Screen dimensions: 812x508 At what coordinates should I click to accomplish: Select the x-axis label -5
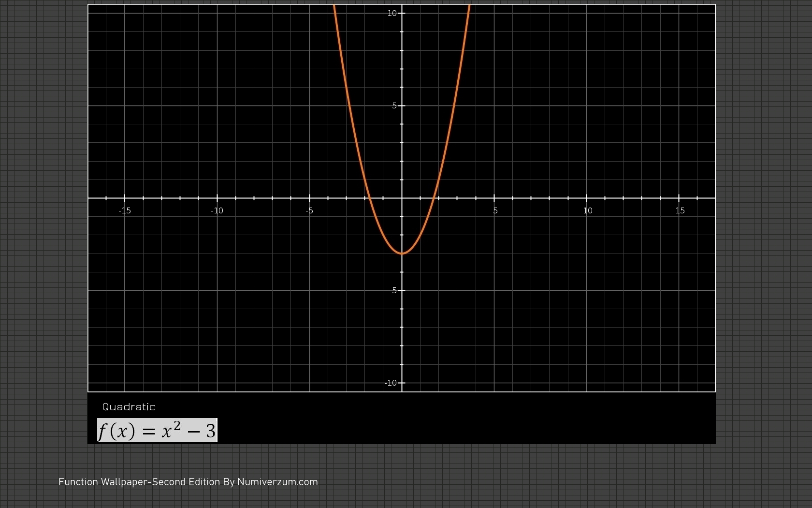[309, 210]
